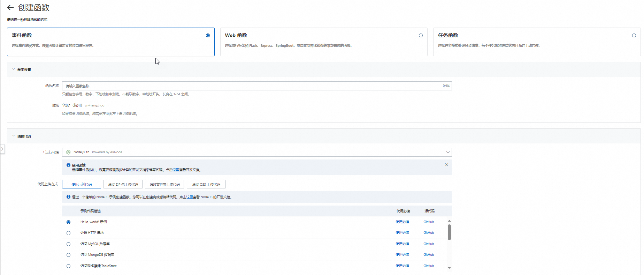Choose 通过文件夹上传代码 method
Viewport: 644px width, 275px height.
[164, 184]
